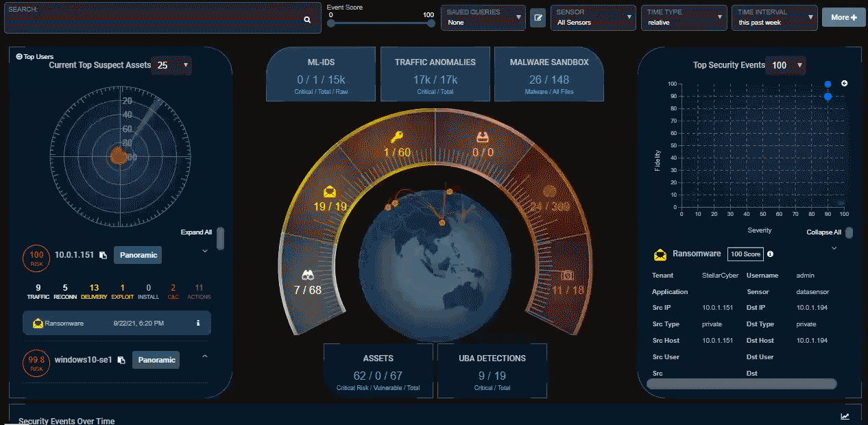Change Current Top Suspect Assets count 25

(173, 65)
